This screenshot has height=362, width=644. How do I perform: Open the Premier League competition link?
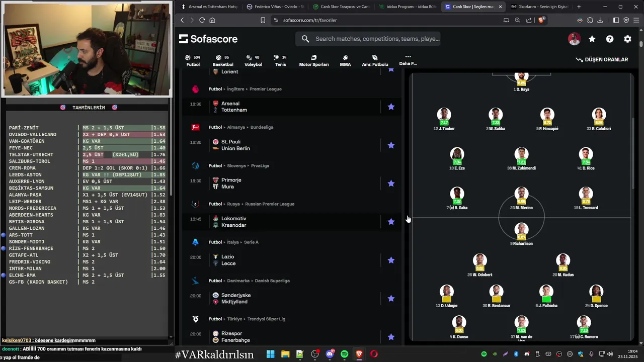point(266,89)
